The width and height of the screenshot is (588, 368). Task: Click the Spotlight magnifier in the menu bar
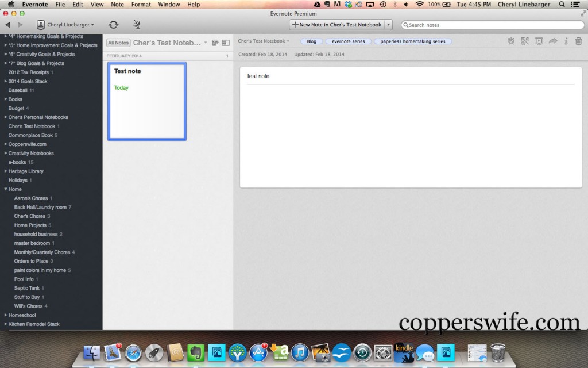click(562, 5)
